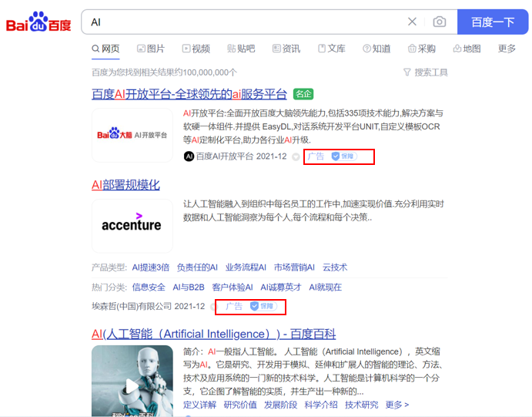This screenshot has width=532, height=417.
Task: Open the AI部署规模化 result link
Action: tap(125, 185)
